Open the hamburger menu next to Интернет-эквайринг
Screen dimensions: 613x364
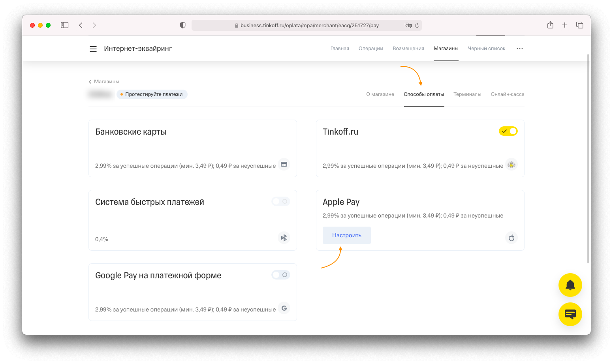[93, 49]
